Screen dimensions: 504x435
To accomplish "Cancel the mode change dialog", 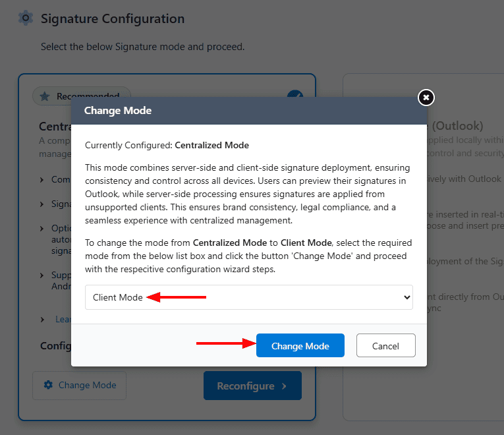I will tap(385, 346).
